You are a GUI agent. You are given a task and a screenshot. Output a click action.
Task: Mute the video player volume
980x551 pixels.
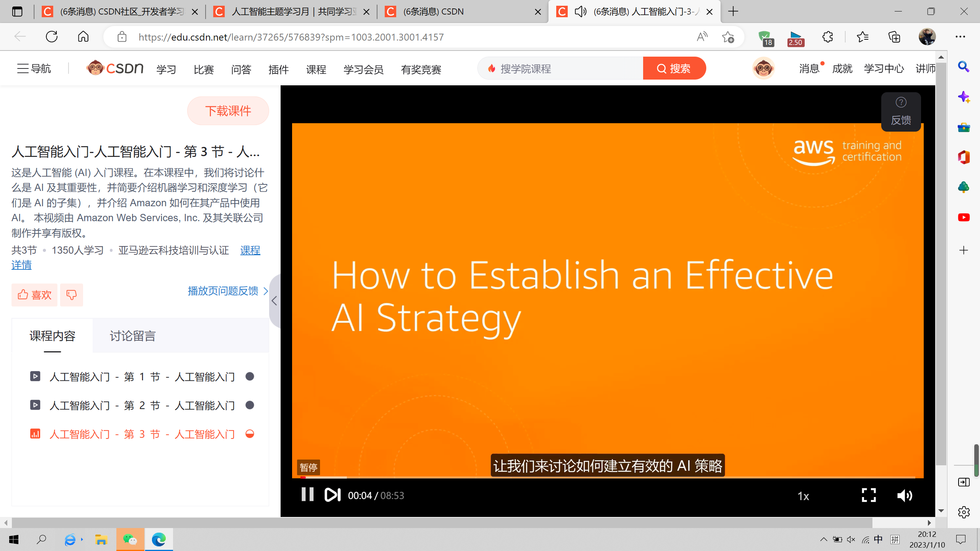[905, 496]
